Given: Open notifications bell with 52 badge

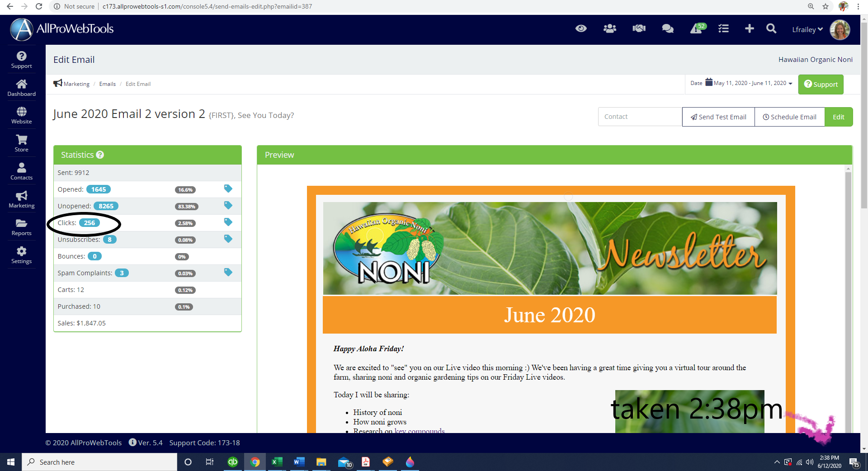Looking at the screenshot, I should pyautogui.click(x=698, y=28).
